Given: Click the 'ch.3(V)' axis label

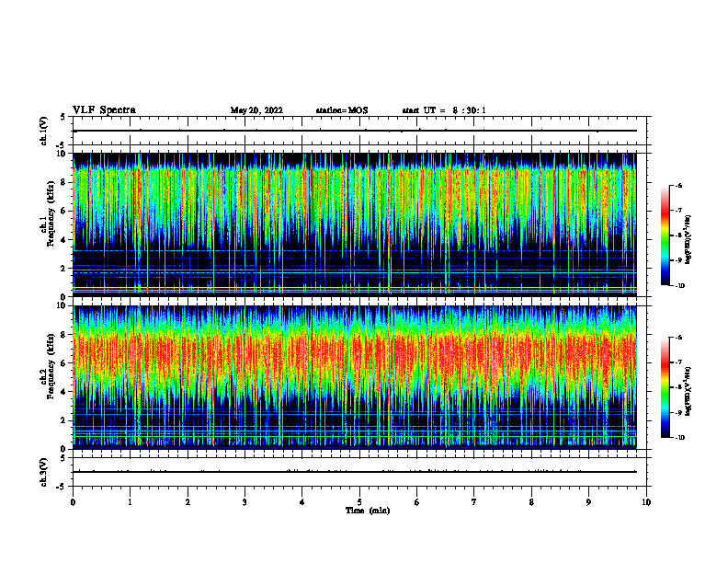Looking at the screenshot, I should point(43,472).
